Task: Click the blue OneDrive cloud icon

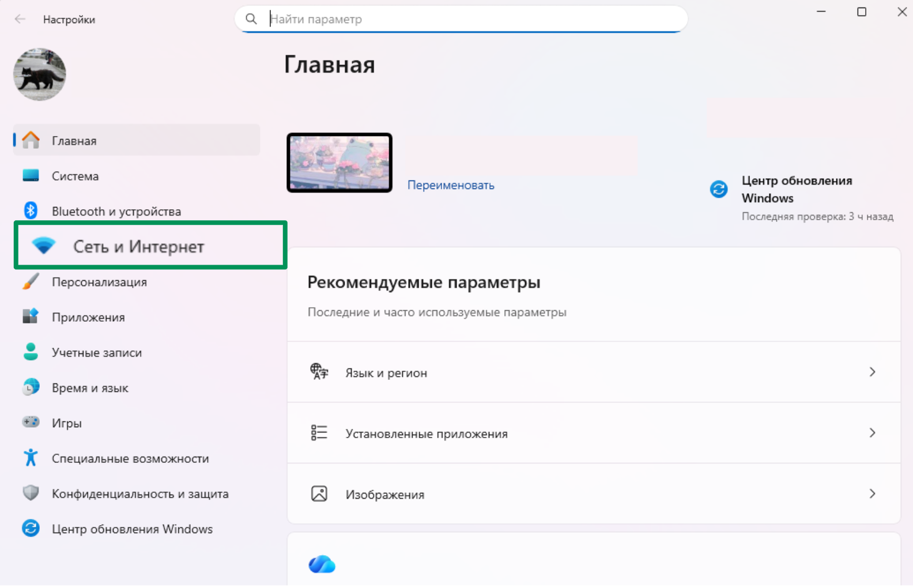Action: pyautogui.click(x=322, y=564)
